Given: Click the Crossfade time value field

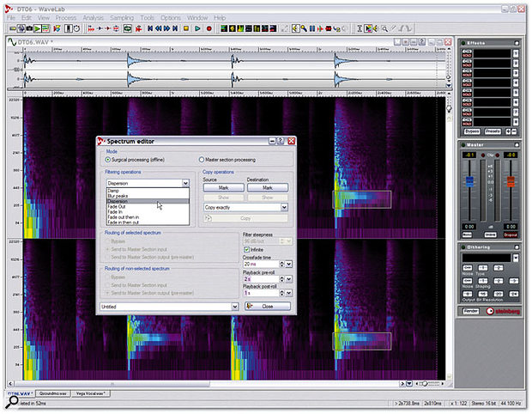Looking at the screenshot, I should [x=261, y=264].
